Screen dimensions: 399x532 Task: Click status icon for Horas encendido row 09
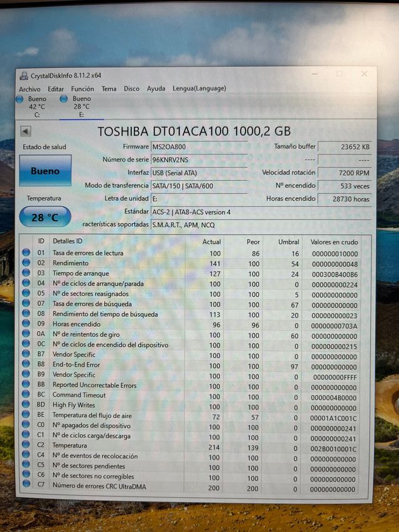pos(26,323)
